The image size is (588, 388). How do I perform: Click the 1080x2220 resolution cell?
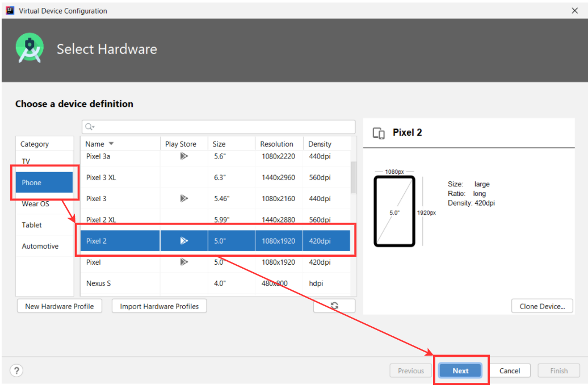point(278,156)
